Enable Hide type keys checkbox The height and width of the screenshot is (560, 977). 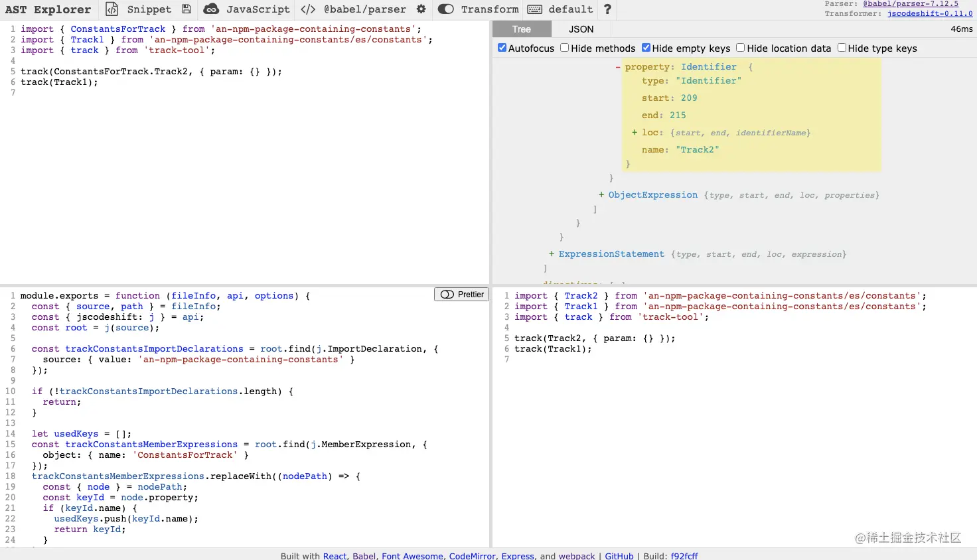click(x=842, y=48)
